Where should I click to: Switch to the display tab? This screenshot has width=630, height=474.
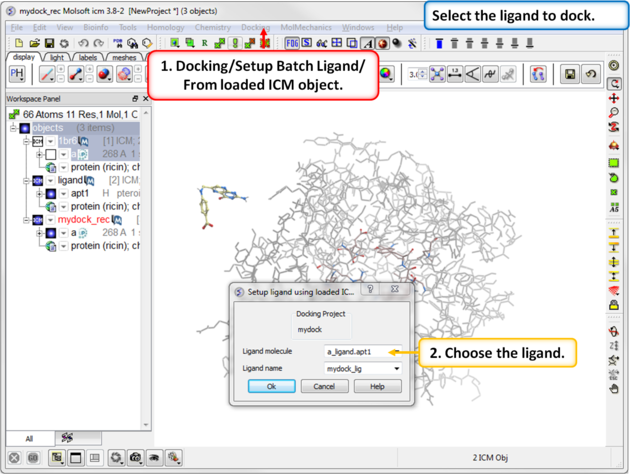[x=24, y=57]
